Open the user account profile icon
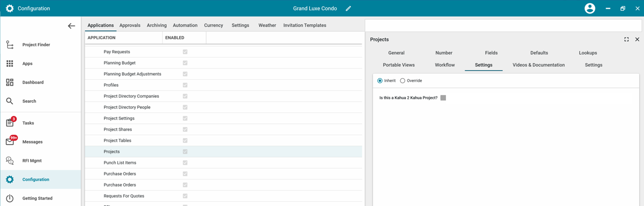 click(x=590, y=9)
